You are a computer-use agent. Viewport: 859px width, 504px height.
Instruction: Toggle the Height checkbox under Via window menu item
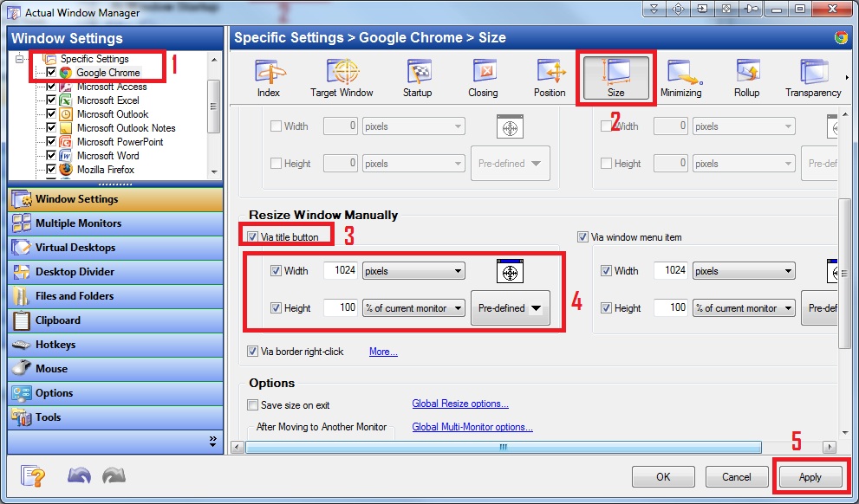607,308
